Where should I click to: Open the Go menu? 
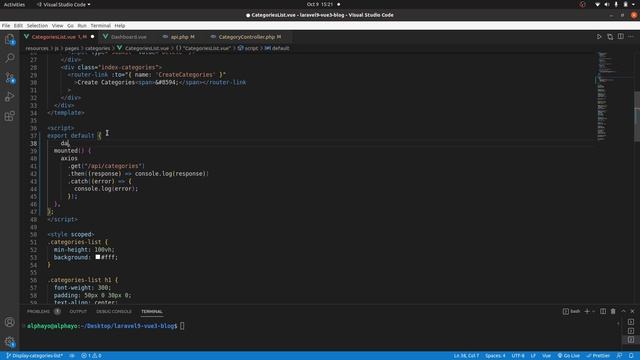click(x=70, y=25)
